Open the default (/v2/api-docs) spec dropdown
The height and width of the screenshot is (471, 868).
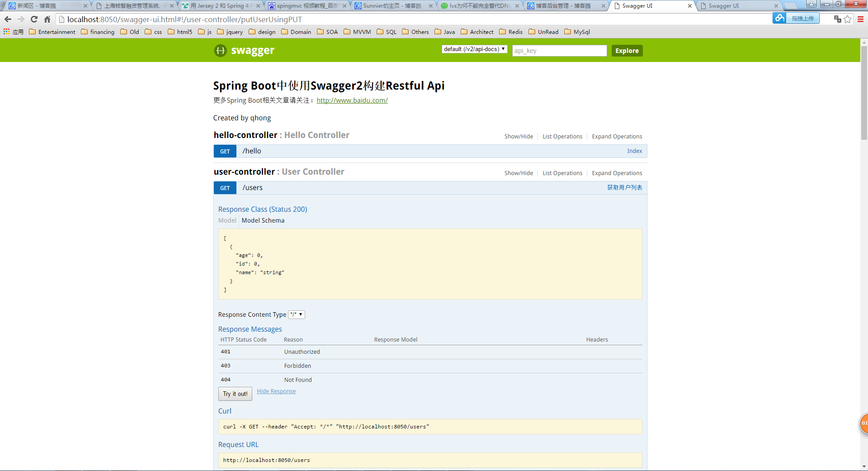point(474,49)
